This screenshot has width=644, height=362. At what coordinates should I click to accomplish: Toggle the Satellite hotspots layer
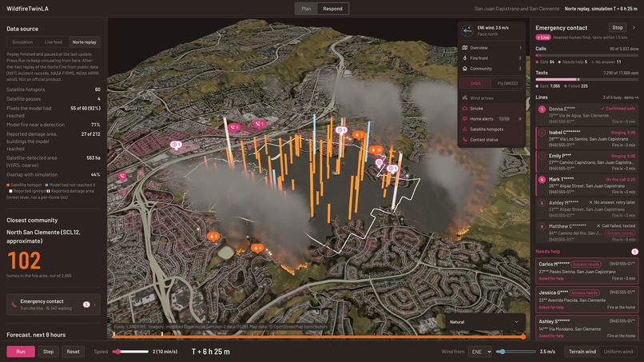(x=491, y=129)
